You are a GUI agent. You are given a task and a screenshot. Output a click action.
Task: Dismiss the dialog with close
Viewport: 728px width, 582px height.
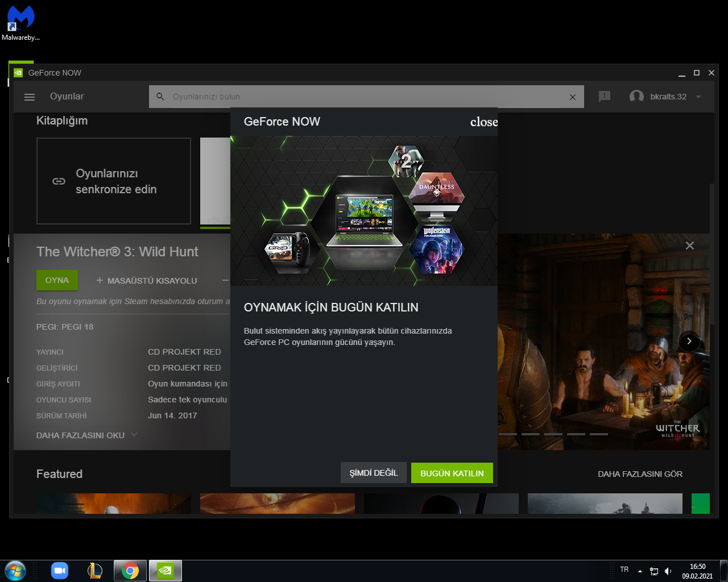484,122
